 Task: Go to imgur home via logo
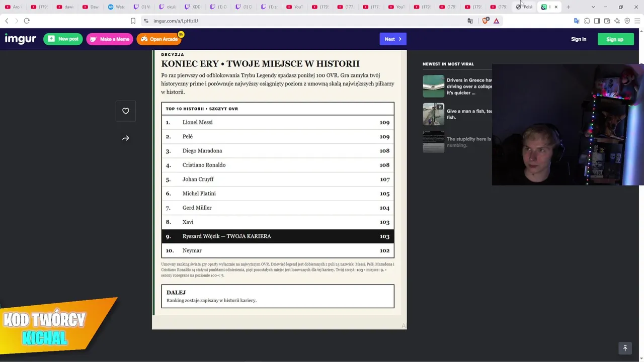coord(21,39)
